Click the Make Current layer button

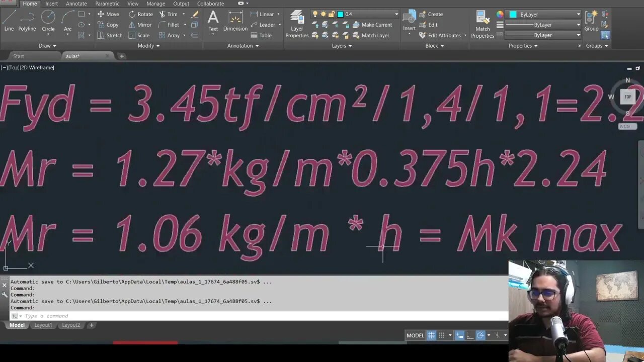(x=372, y=25)
